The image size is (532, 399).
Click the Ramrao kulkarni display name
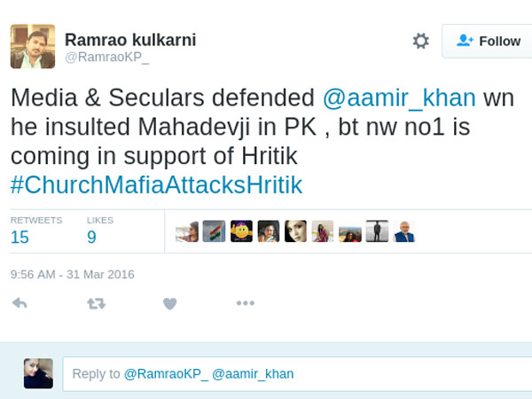click(130, 40)
